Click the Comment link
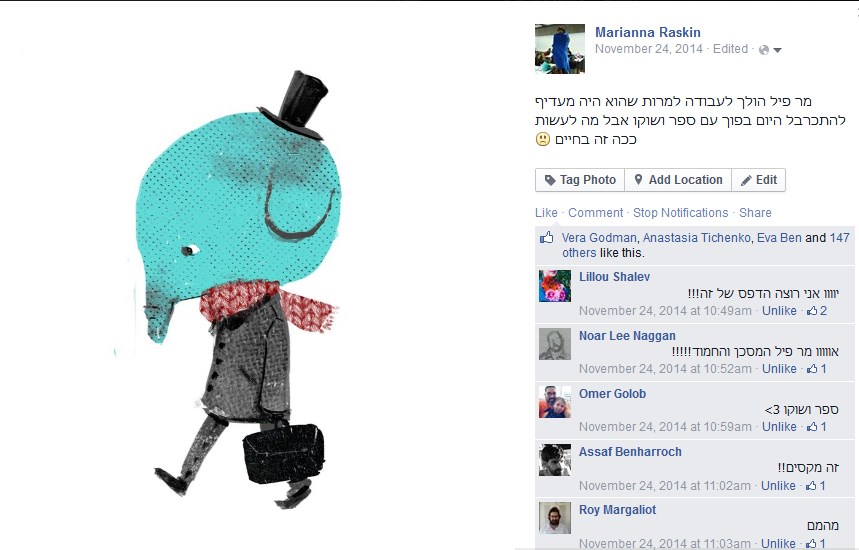859x550 pixels. point(595,213)
